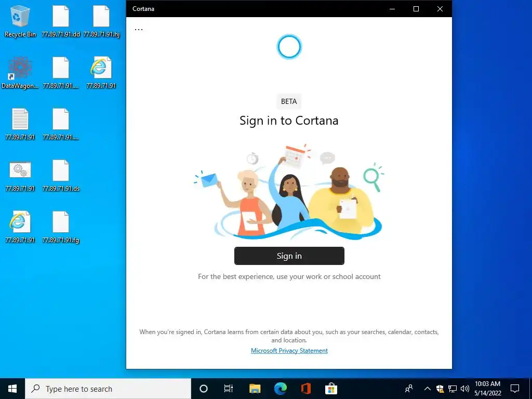
Task: Select the 77.89.71.91.dd file icon
Action: 61,21
